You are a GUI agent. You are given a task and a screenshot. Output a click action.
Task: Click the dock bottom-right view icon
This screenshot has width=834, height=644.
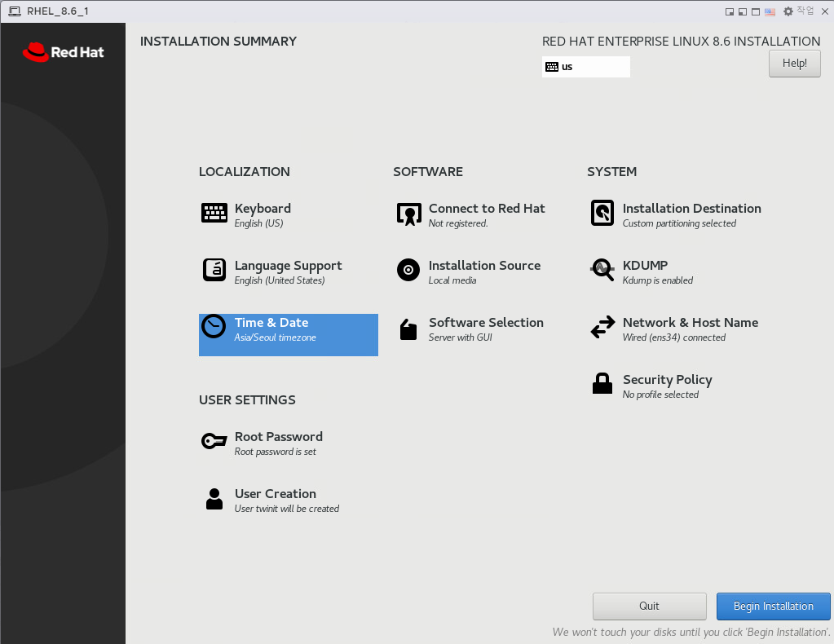(730, 11)
